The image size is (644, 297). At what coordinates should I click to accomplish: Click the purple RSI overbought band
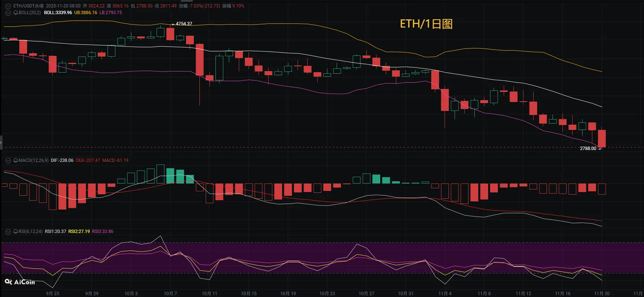[322, 258]
